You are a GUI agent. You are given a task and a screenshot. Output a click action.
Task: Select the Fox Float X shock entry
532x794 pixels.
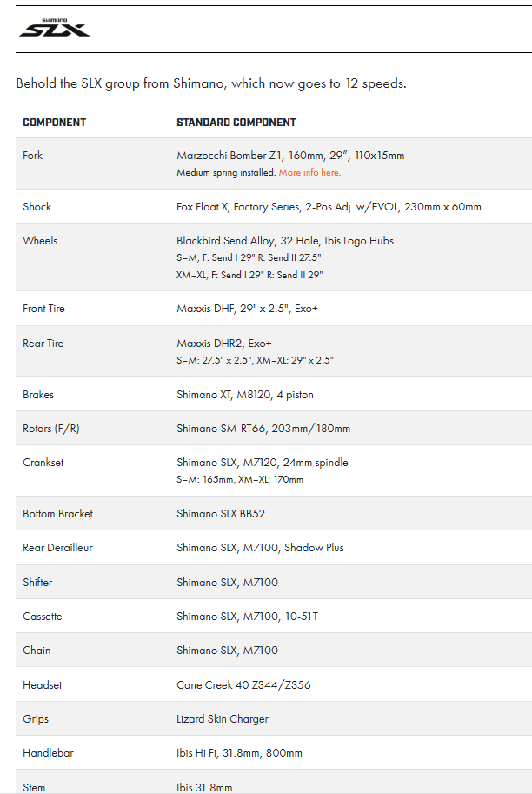[328, 207]
